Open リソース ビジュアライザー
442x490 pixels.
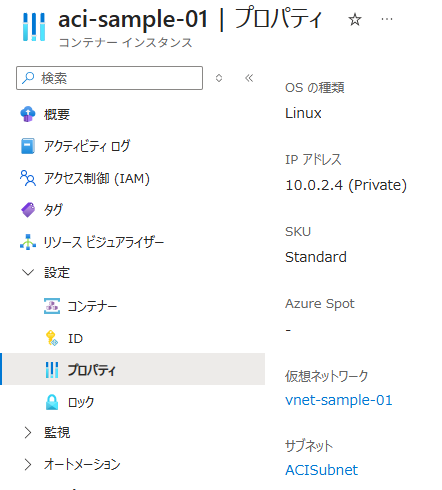coord(104,242)
